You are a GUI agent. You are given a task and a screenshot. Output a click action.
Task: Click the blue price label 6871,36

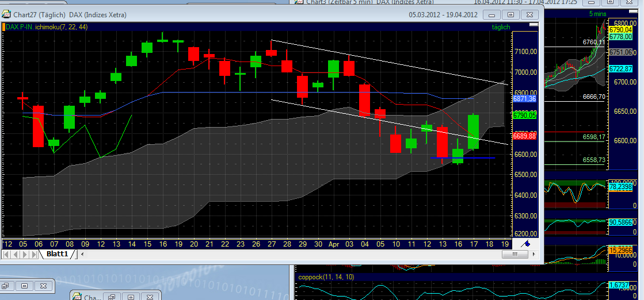click(x=524, y=99)
